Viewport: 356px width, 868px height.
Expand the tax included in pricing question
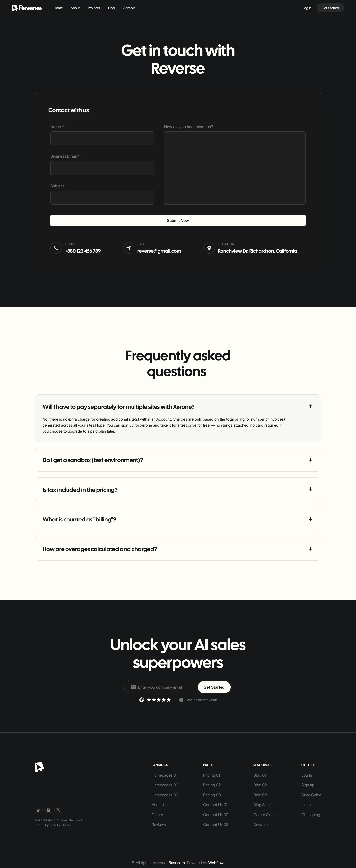(310, 489)
